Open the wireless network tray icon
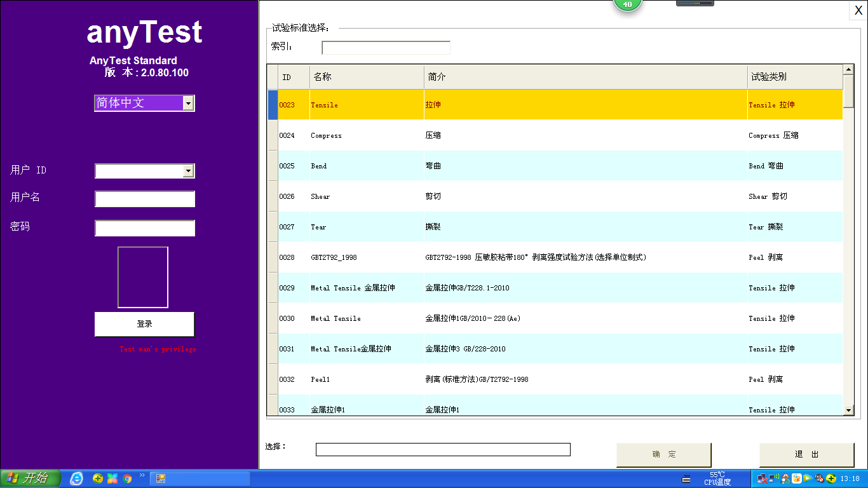868x488 pixels. (774, 478)
